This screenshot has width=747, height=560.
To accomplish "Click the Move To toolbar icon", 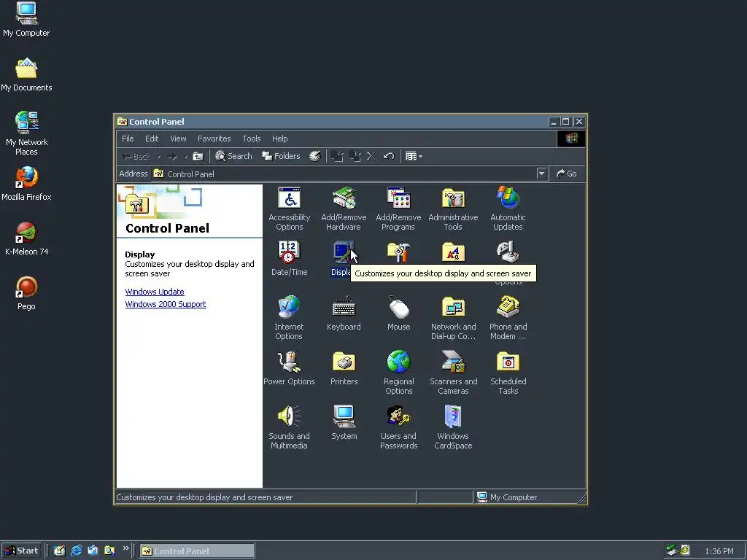I will click(337, 156).
